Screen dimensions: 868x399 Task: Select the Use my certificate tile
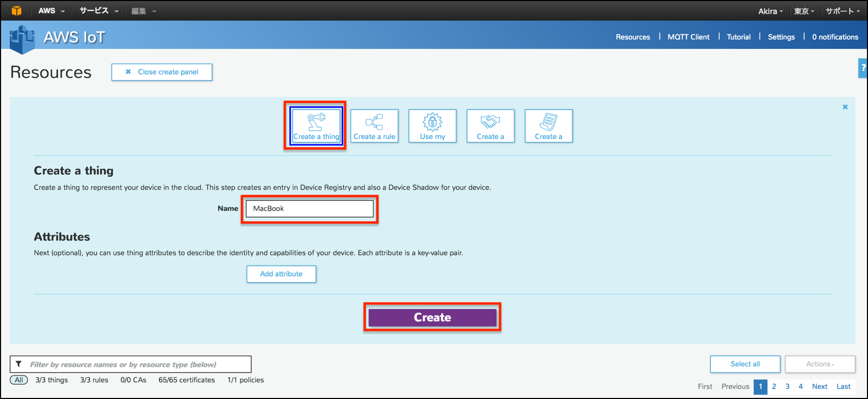point(433,126)
